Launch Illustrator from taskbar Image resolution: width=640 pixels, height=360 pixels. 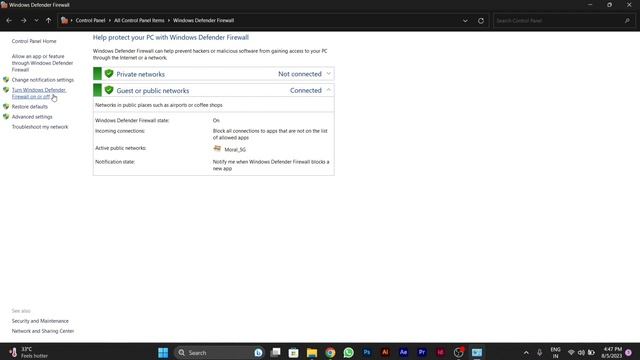pyautogui.click(x=385, y=352)
